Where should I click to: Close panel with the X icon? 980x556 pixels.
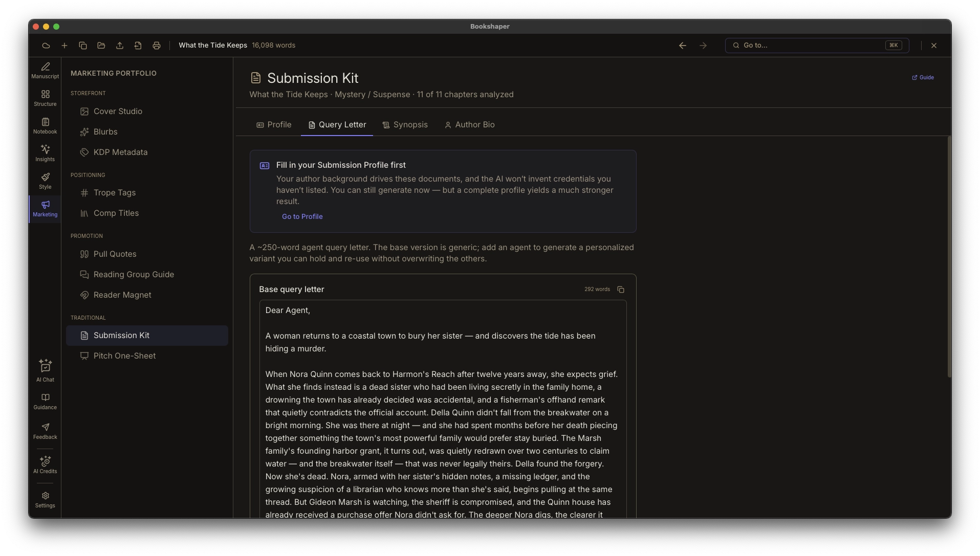(x=934, y=46)
